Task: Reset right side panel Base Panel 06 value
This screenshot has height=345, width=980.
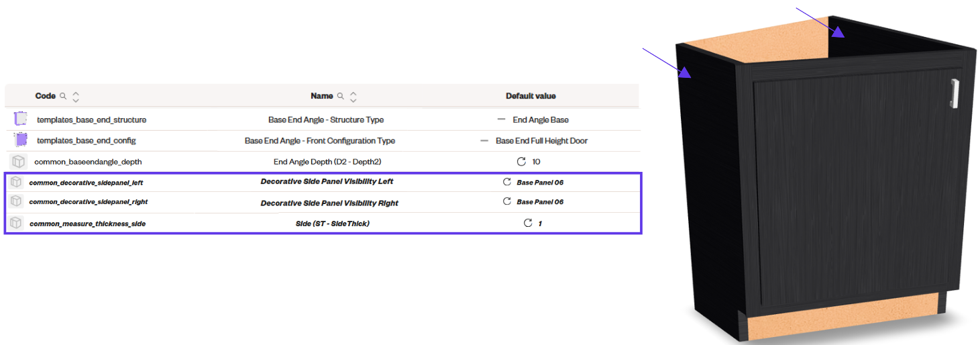Action: point(507,201)
